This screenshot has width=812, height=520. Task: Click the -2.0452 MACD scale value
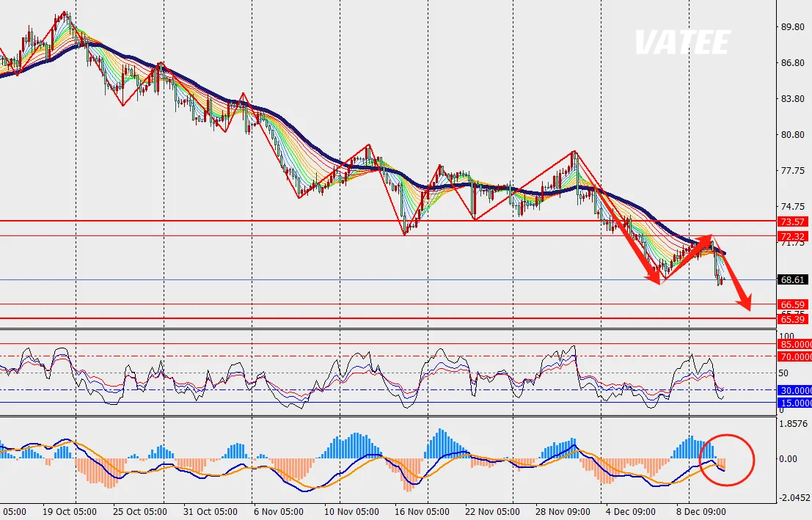coord(794,497)
